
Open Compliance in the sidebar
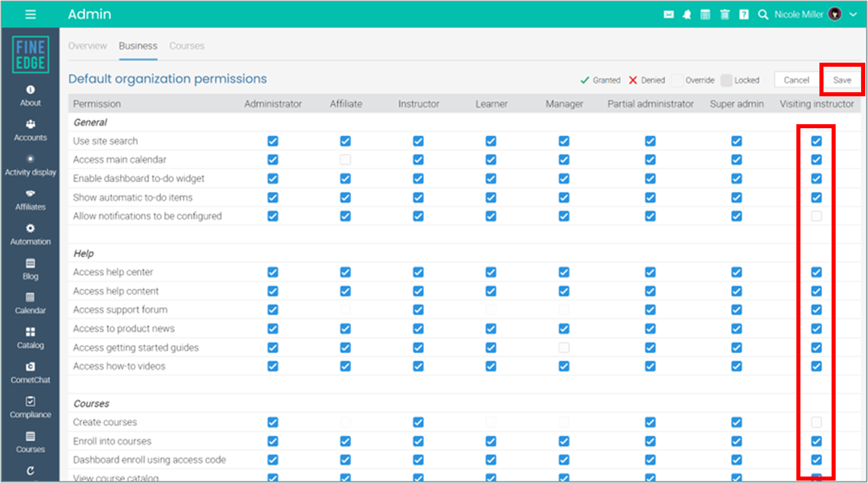tap(30, 407)
